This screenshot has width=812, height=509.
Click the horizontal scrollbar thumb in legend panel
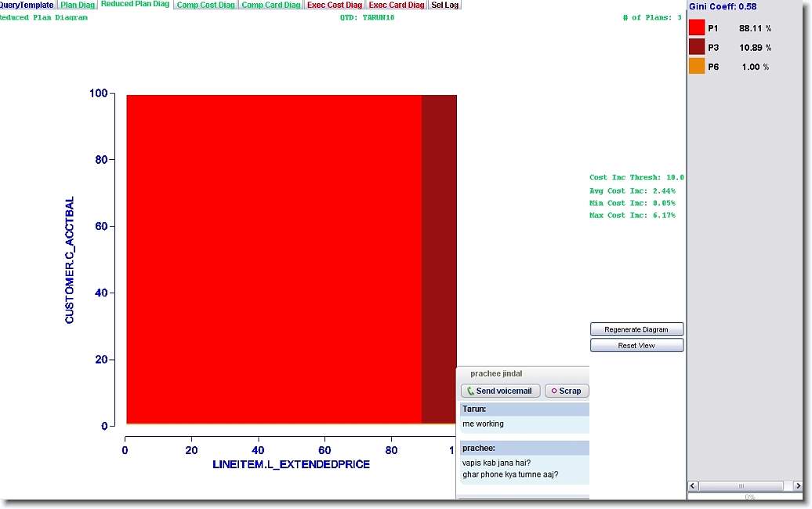(x=741, y=486)
